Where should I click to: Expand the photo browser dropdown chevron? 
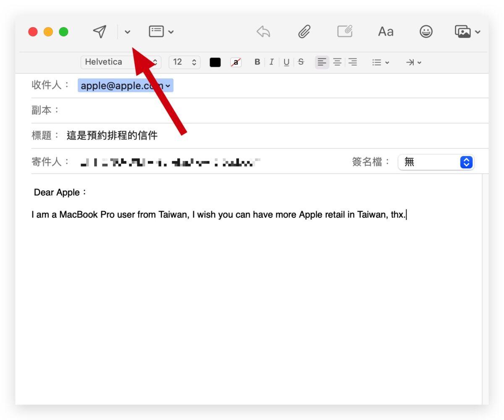pyautogui.click(x=478, y=32)
